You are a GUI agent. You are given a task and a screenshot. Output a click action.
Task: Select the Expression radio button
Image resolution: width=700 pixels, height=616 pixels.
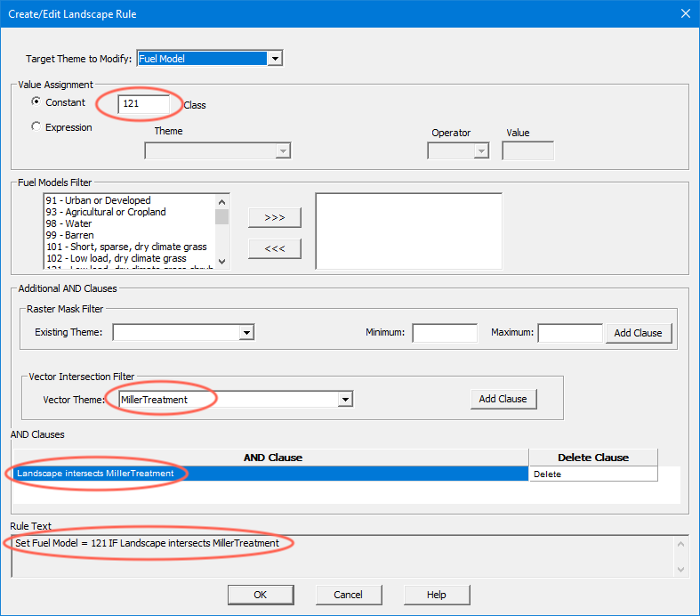[36, 127]
